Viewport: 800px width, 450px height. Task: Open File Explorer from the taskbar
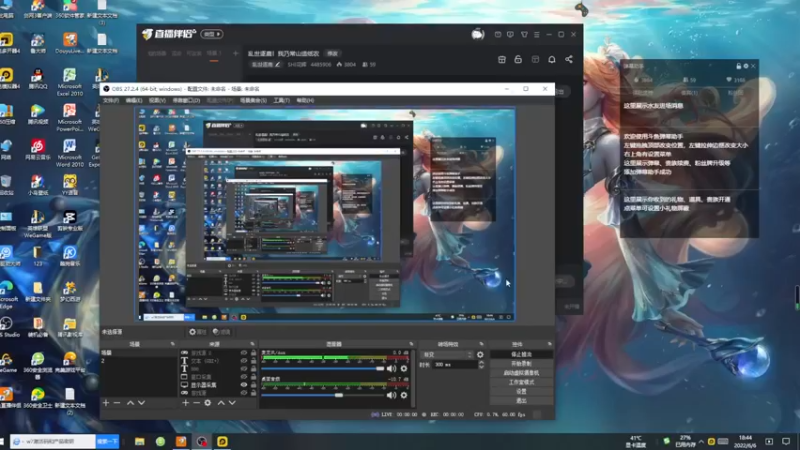(x=139, y=441)
